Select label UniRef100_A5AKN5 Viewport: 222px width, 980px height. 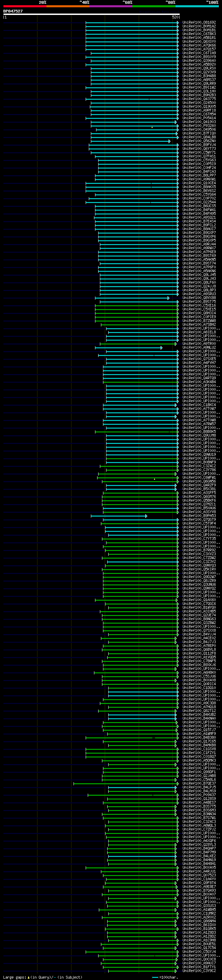(199, 259)
